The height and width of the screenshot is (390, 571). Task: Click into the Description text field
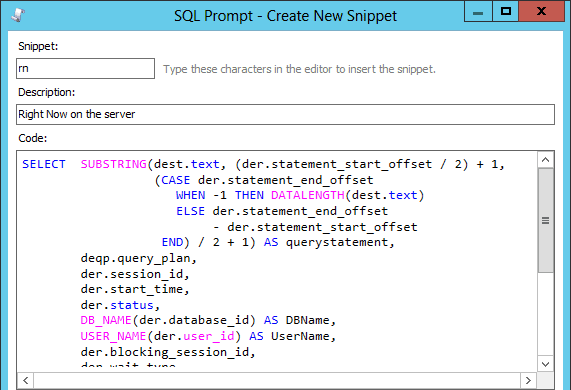click(286, 114)
